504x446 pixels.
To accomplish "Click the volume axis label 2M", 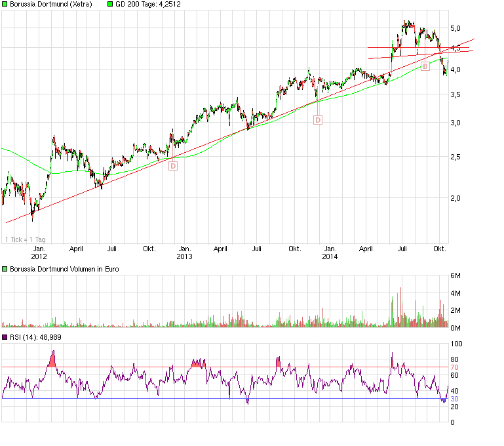I will 456,310.
